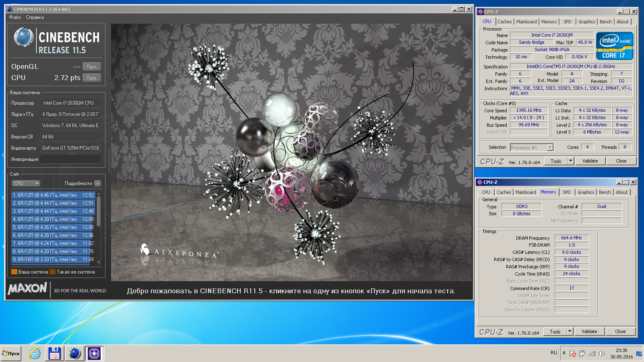This screenshot has width=644, height=362.
Task: Open the Справка menu in Cinebench
Action: click(35, 17)
